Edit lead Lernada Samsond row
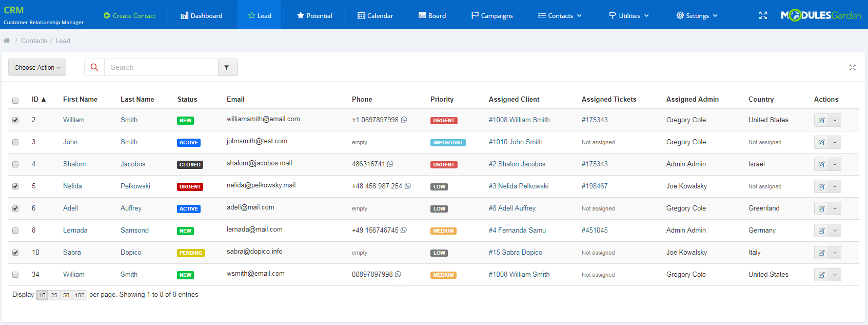 (x=821, y=231)
